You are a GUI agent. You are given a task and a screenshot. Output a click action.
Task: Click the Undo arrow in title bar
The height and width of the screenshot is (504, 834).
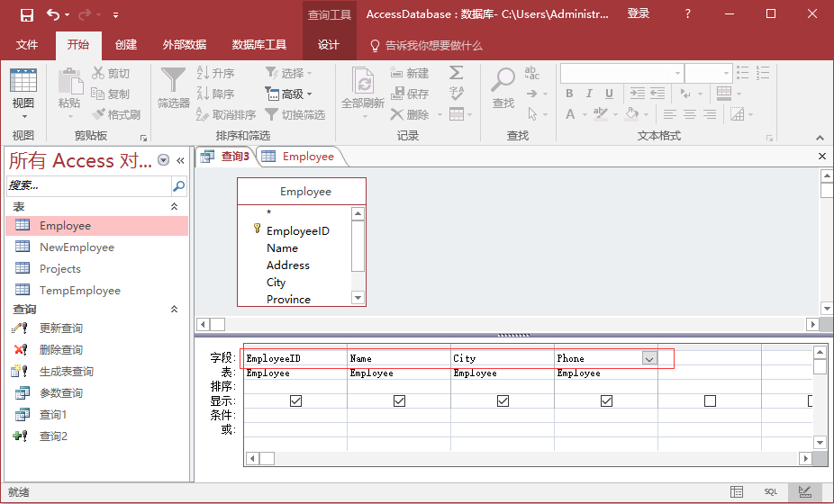(x=53, y=14)
